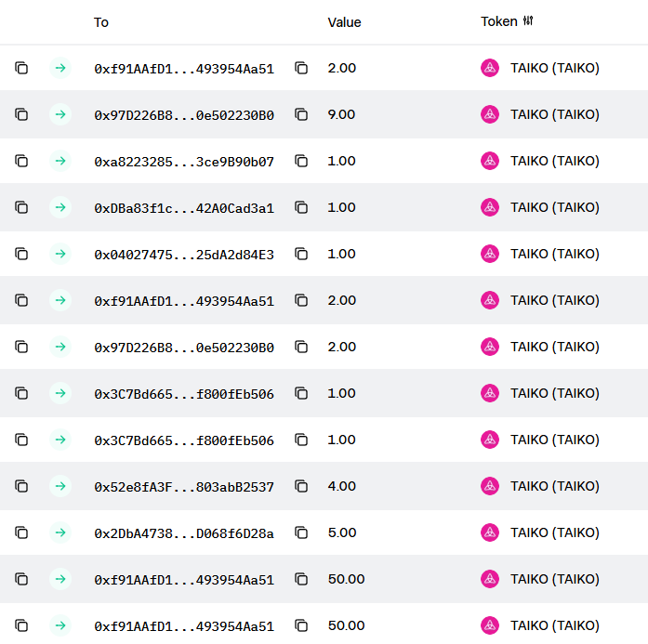This screenshot has height=644, width=648.
Task: Copy address 0xa8223285...3ce9B90b07
Action: [301, 161]
